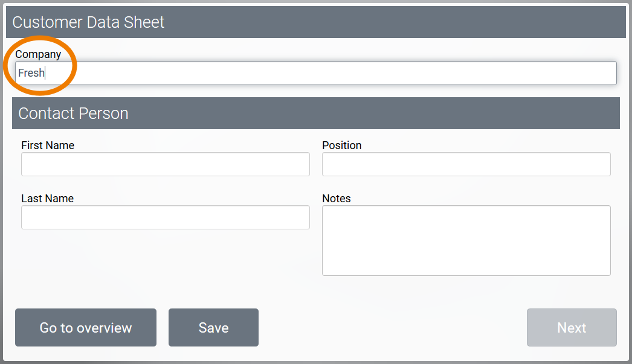Save the customer data sheet
The image size is (632, 364).
click(x=213, y=328)
